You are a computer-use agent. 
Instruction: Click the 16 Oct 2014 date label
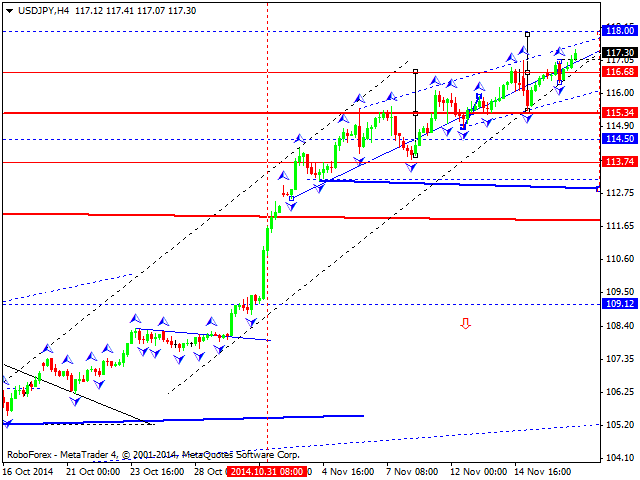point(27,470)
